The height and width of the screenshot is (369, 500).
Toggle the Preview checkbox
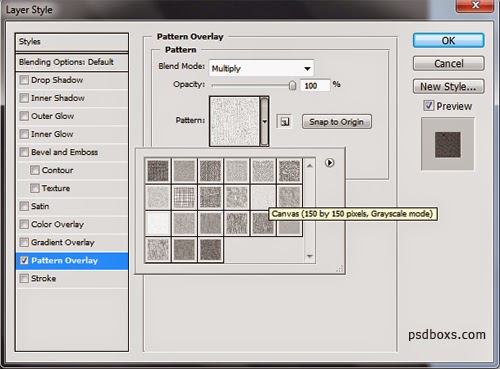coord(428,106)
